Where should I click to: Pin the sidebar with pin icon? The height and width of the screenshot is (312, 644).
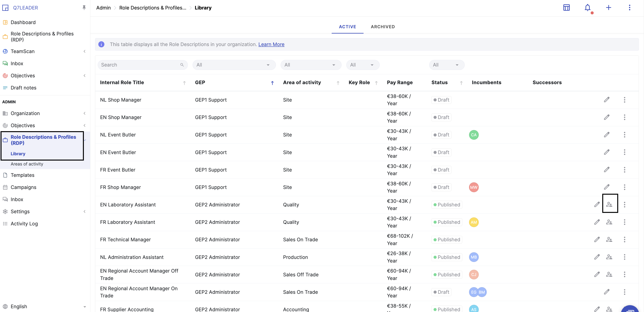coord(84,8)
